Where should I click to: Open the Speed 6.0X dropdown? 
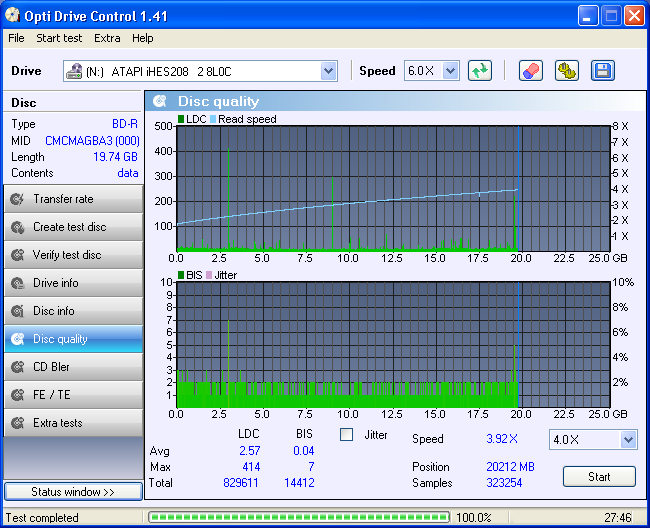[450, 71]
